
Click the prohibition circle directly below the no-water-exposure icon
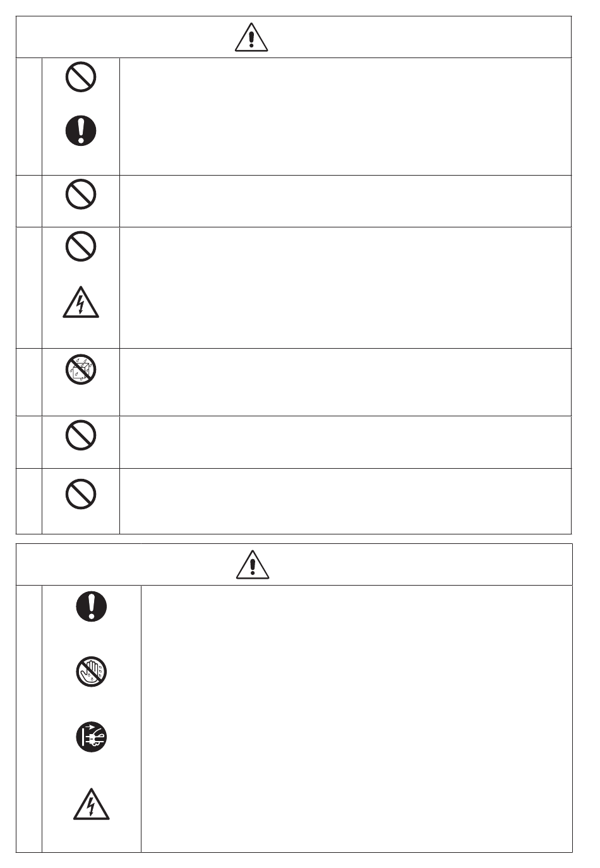coord(81,436)
